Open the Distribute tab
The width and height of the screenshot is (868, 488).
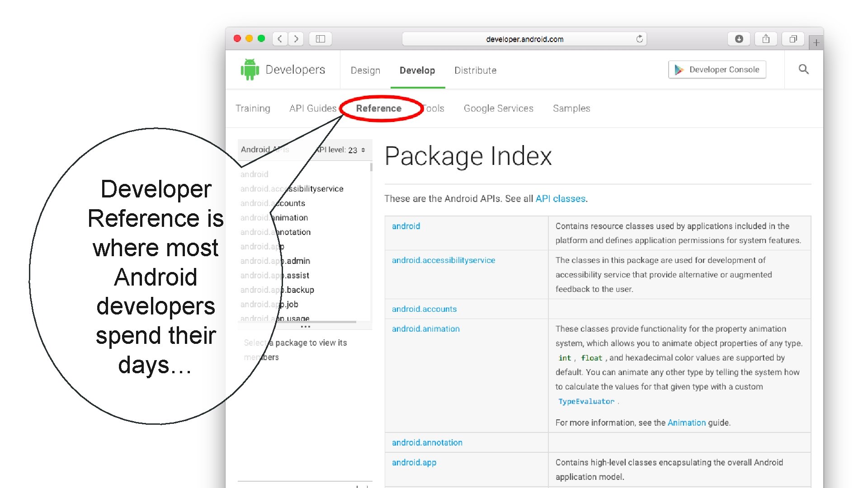[x=475, y=70]
